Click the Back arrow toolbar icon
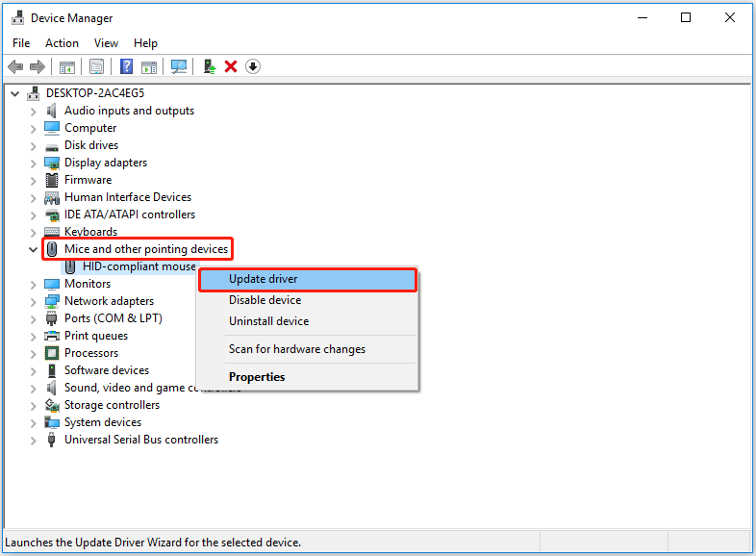Screen dimensions: 756x556 (x=15, y=66)
